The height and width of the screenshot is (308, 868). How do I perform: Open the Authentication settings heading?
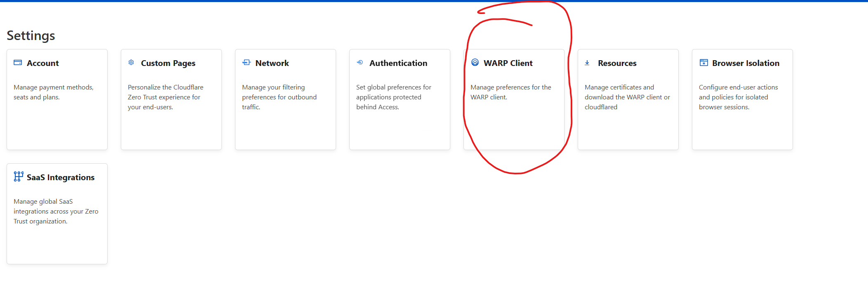[398, 63]
